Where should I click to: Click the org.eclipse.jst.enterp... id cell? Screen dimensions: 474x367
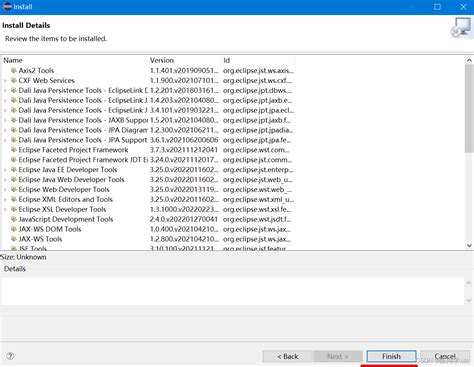[258, 170]
